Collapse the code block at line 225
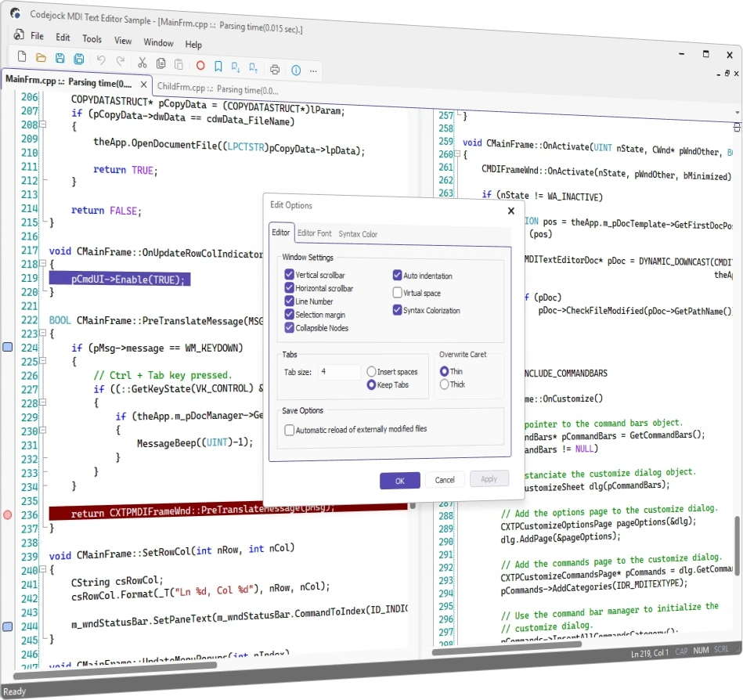Screen dimensions: 743x700 coord(42,361)
